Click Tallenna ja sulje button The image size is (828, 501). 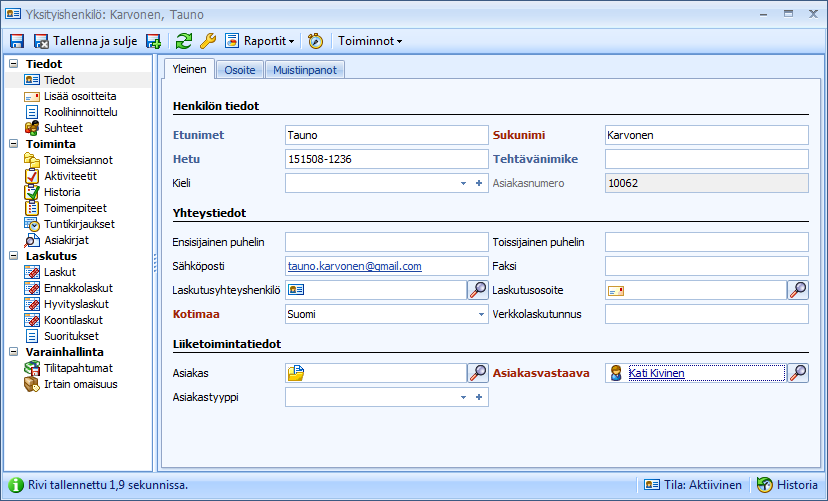[x=86, y=41]
